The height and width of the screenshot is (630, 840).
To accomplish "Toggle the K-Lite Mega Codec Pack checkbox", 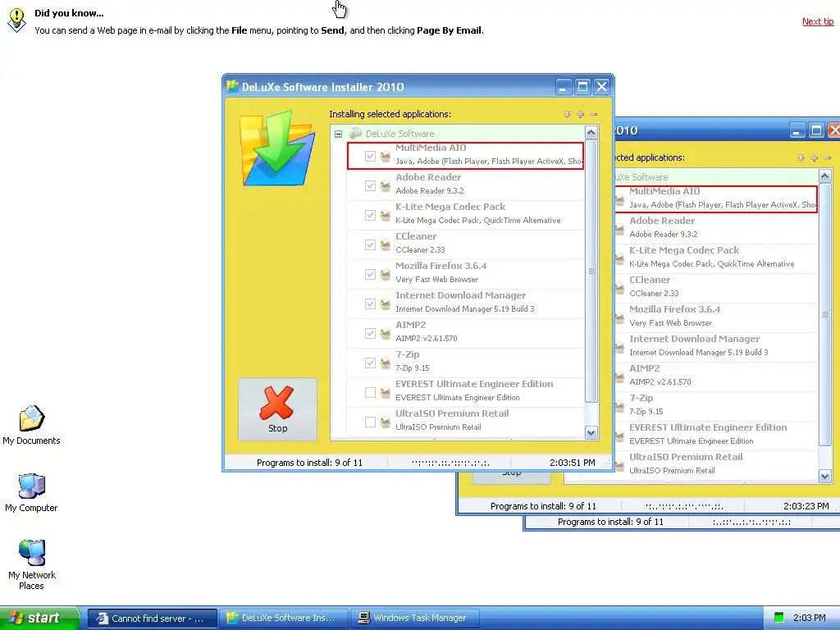I will pos(370,216).
